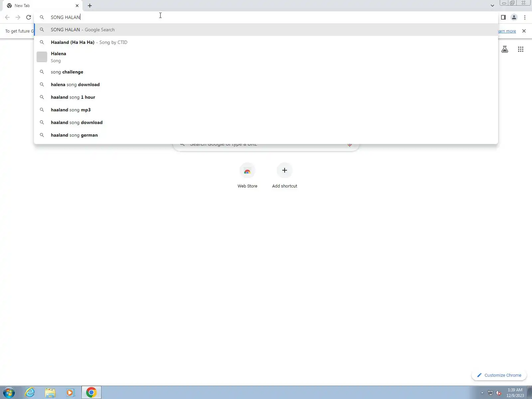
Task: Choose the SONG HALAN - Google Search suggestion
Action: click(x=266, y=30)
